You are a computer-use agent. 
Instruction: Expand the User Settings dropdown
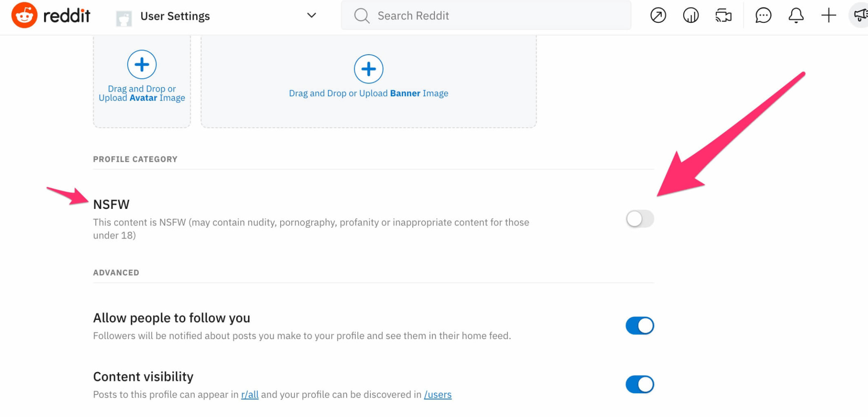tap(312, 16)
